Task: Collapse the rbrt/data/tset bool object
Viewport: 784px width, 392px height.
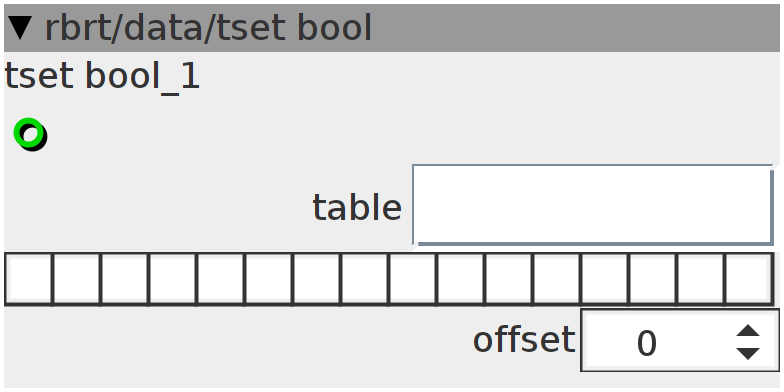Action: click(21, 28)
